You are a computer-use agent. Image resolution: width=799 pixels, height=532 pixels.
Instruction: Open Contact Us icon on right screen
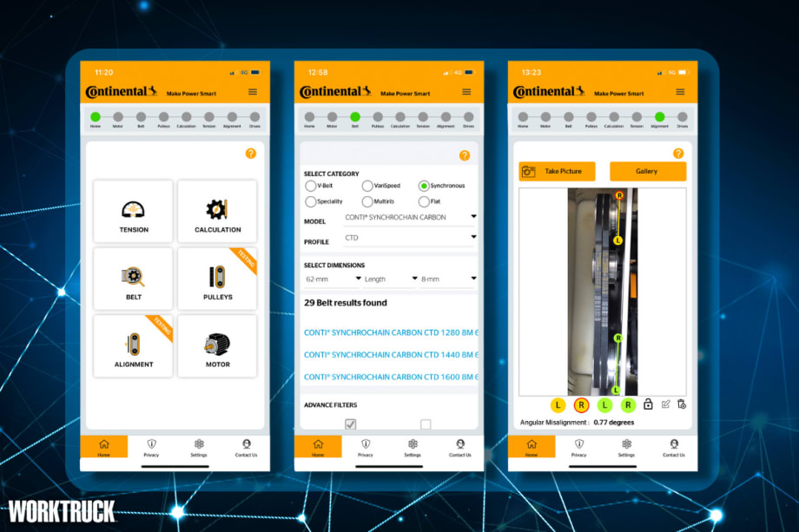coord(674,448)
